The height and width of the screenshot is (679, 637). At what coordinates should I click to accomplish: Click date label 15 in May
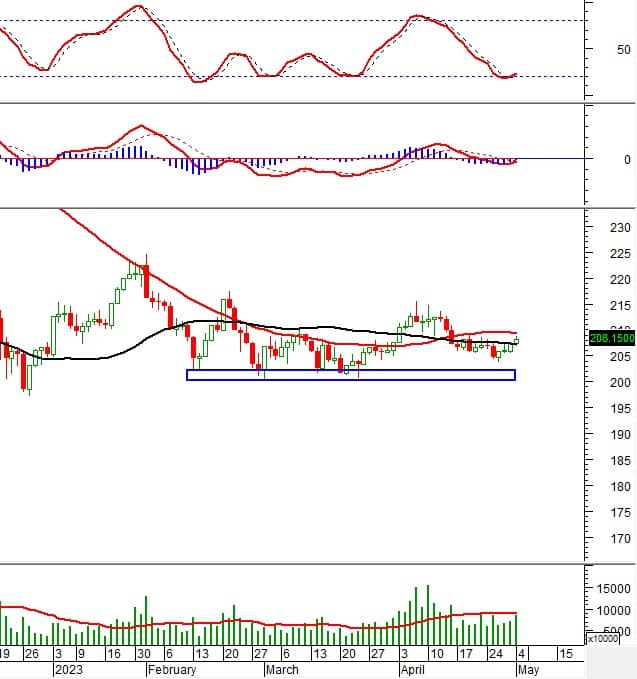(x=566, y=653)
